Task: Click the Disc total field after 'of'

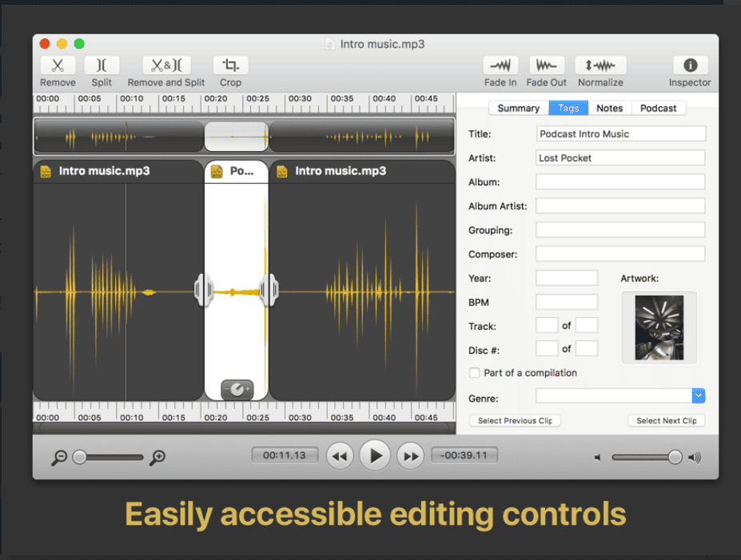Action: (x=587, y=348)
